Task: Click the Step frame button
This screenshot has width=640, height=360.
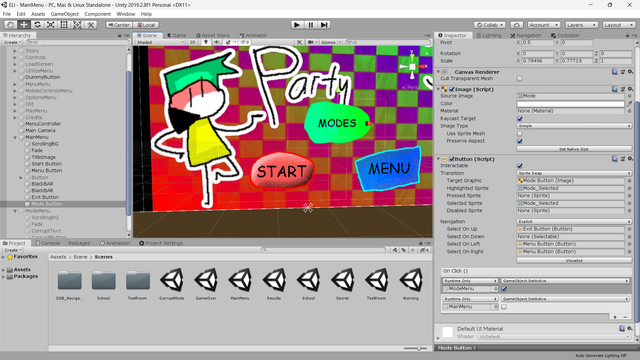Action: [x=324, y=25]
